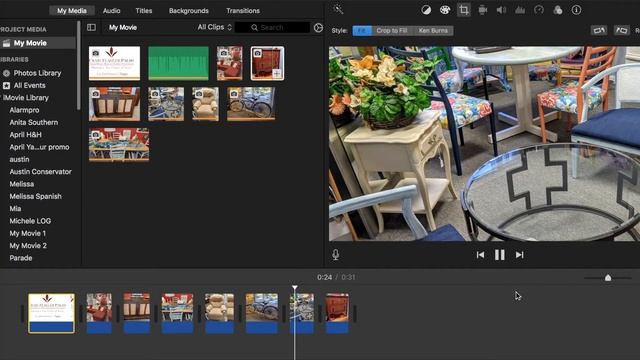This screenshot has width=640, height=360.
Task: Click the browser Search field
Action: (272, 27)
